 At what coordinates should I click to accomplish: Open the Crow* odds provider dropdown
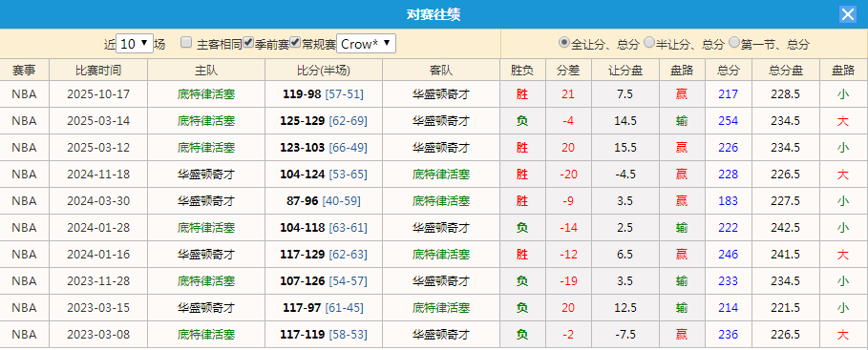point(367,44)
